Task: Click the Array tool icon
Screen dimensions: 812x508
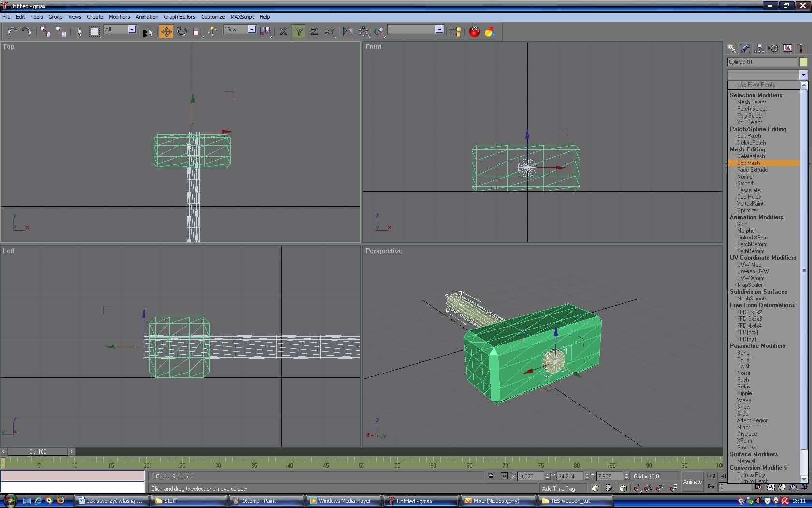Action: tap(363, 31)
